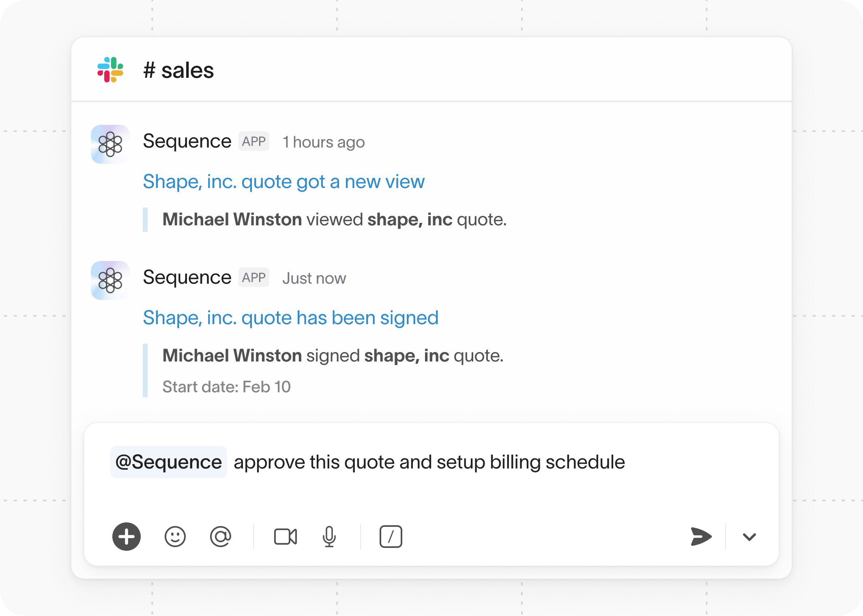Click the Slack logo in the header
The image size is (863, 616).
click(110, 70)
